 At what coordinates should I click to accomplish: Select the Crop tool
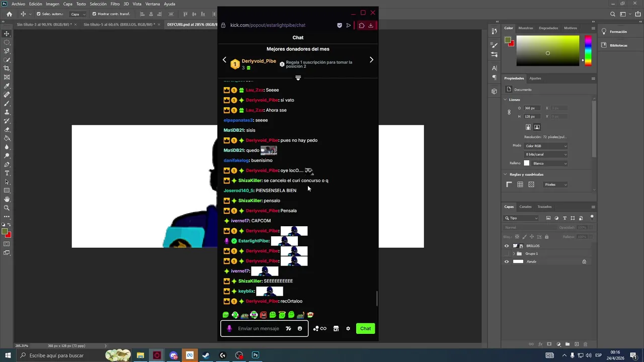[7, 68]
